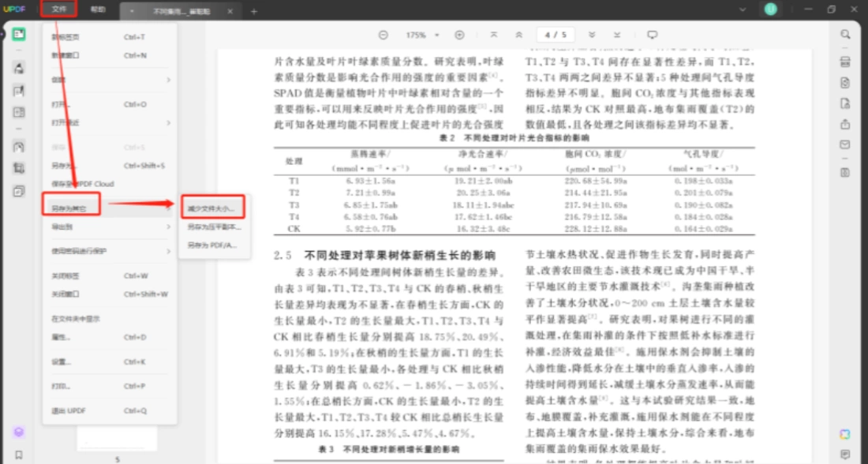Open the crop pages tool in left sidebar

[19, 169]
